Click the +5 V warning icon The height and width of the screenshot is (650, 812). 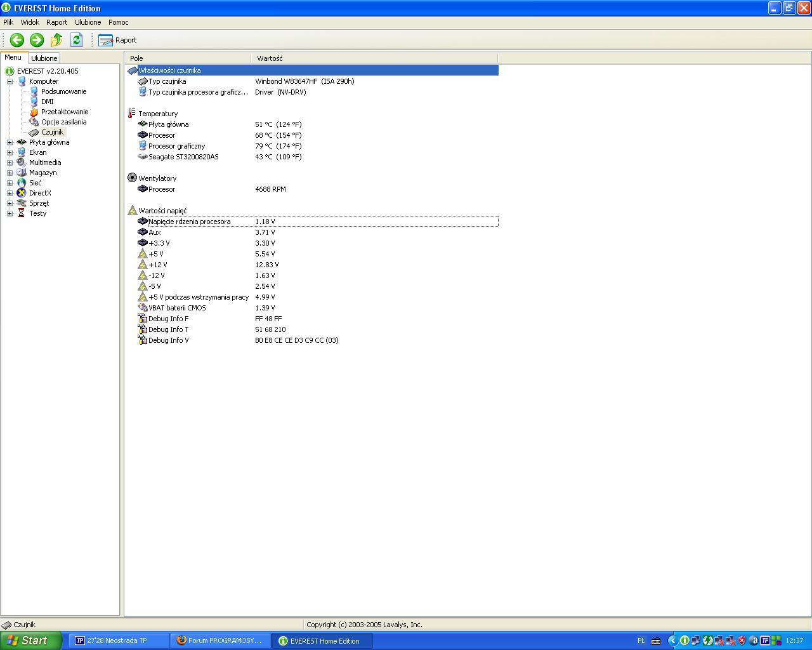click(143, 254)
